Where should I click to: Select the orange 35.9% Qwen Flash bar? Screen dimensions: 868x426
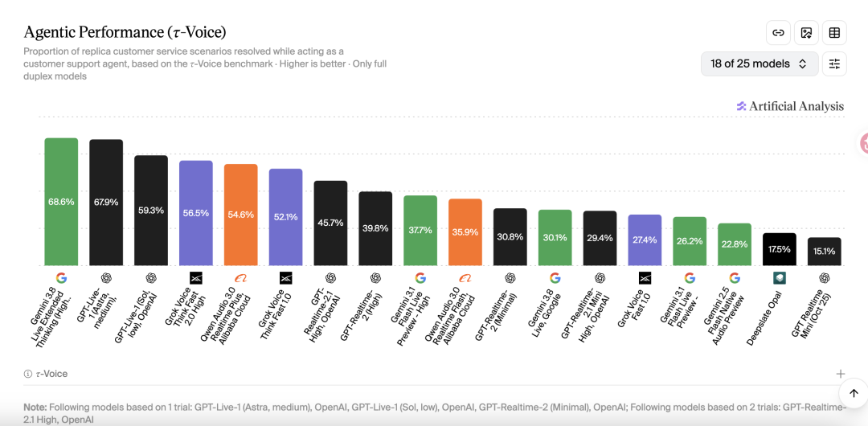pos(465,232)
